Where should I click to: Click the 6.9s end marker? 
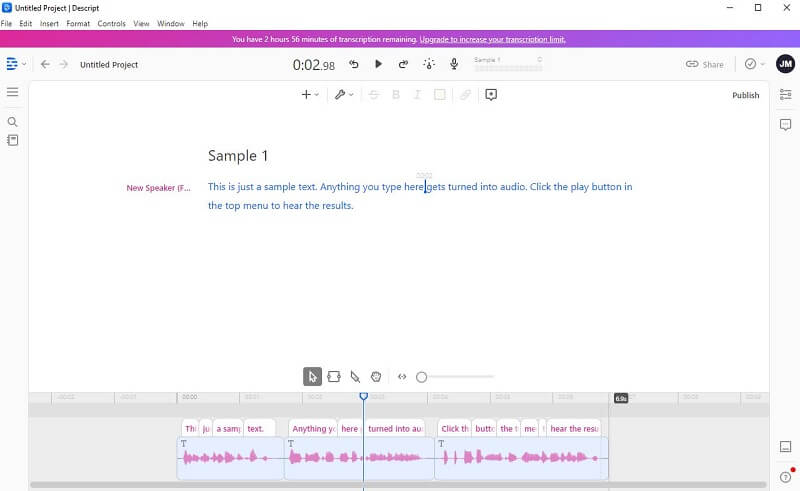621,398
